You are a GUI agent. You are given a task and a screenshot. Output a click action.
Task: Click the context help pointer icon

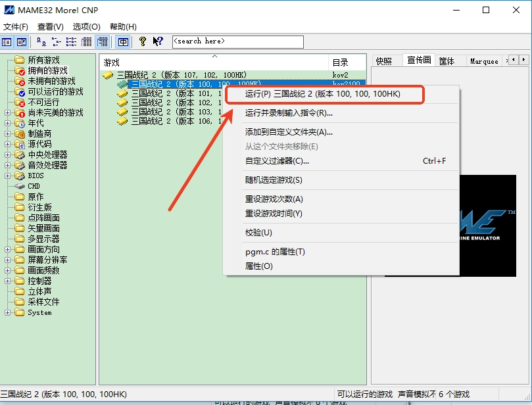click(158, 42)
